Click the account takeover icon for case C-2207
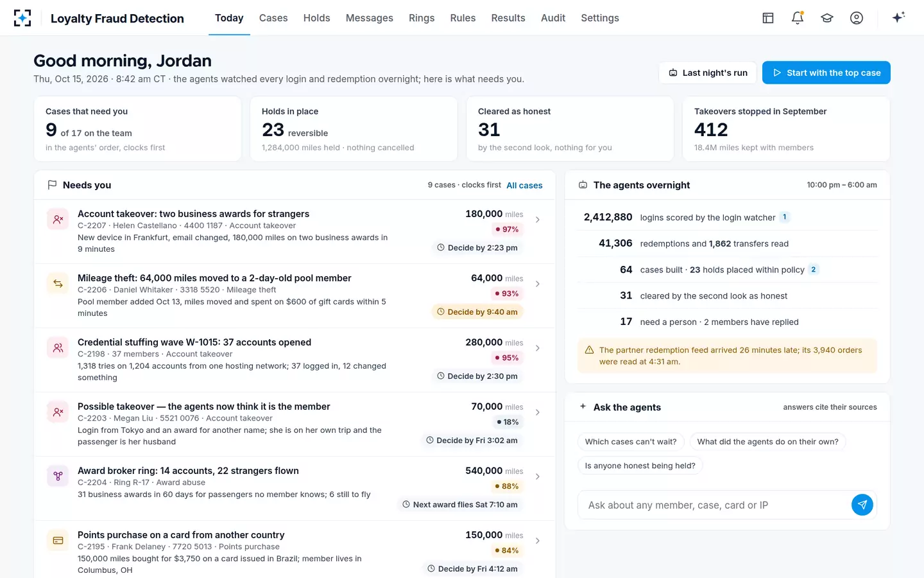 coord(58,219)
